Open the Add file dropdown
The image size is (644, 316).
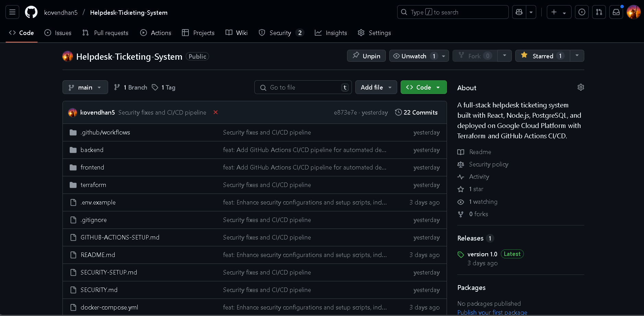[376, 87]
